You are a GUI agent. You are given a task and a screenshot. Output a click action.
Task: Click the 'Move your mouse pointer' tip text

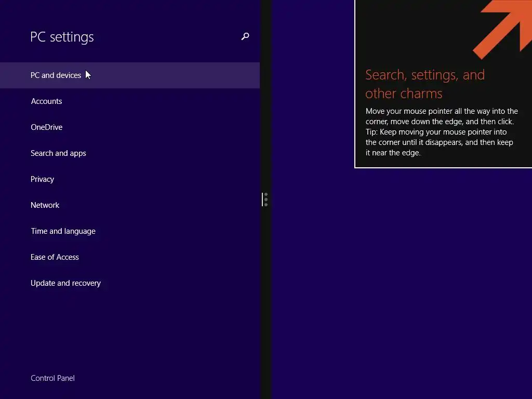[442, 131]
